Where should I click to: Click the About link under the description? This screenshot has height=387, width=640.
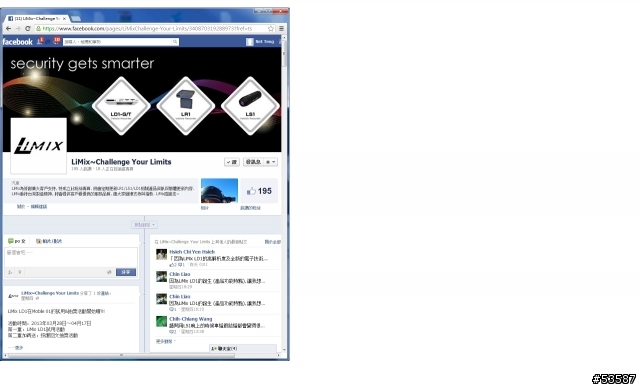(20, 207)
